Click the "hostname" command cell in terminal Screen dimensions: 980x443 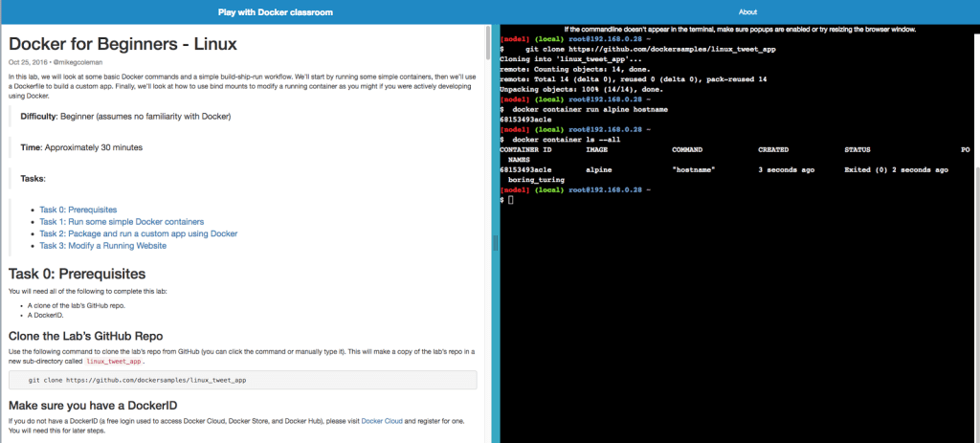click(x=694, y=170)
